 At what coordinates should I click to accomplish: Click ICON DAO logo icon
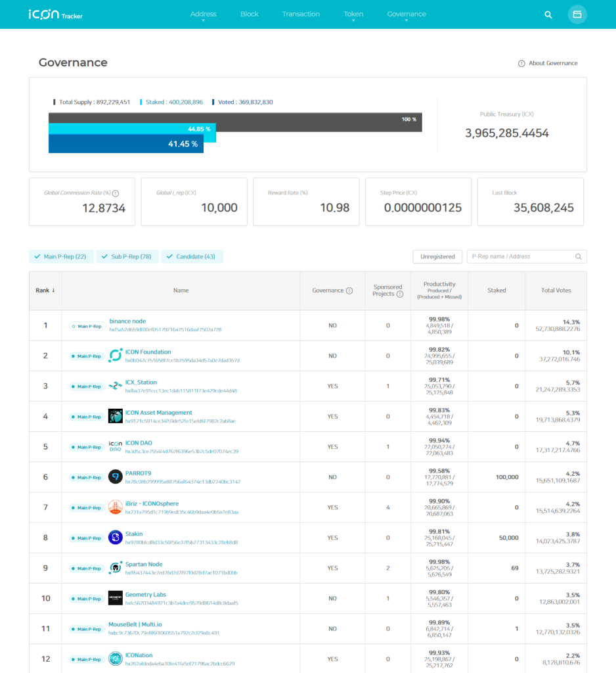coord(116,446)
